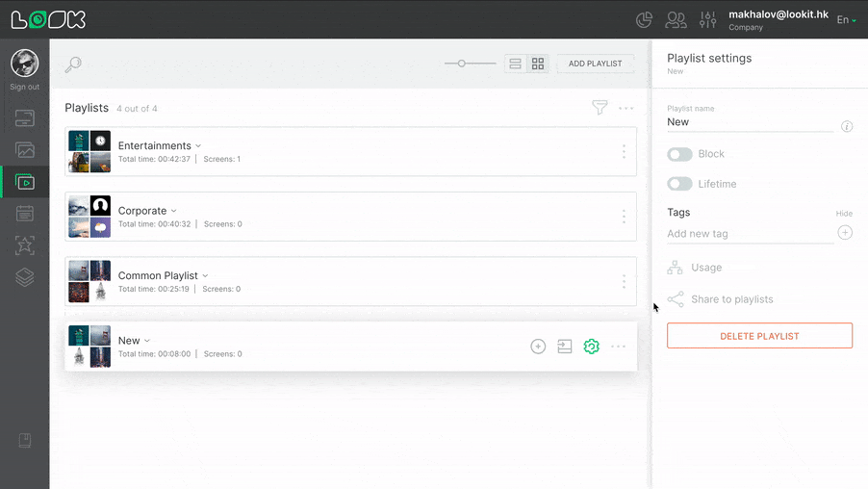
Task: Click the add tag plus icon
Action: point(845,232)
